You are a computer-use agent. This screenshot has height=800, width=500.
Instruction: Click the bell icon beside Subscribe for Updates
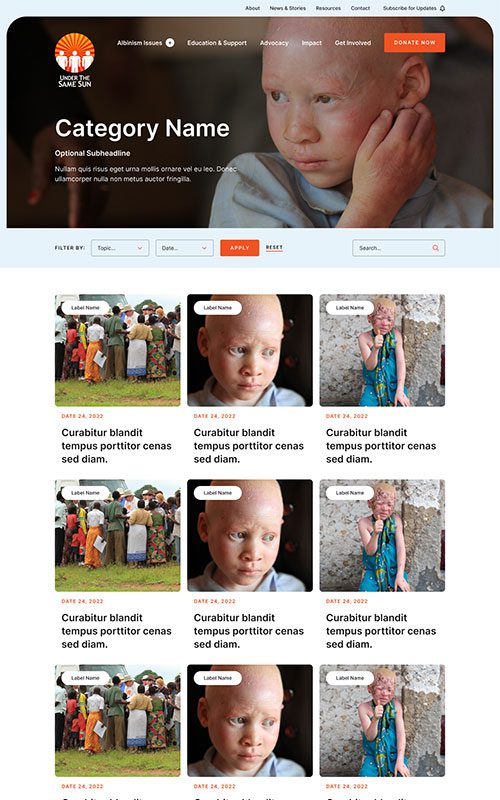[x=442, y=8]
